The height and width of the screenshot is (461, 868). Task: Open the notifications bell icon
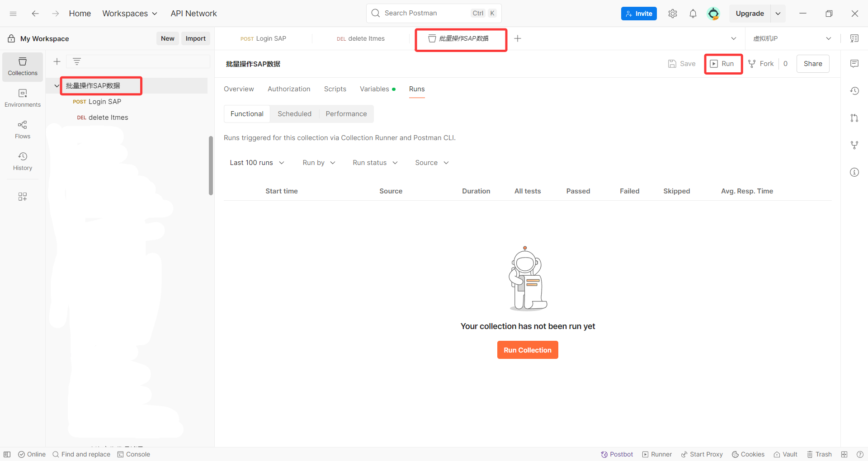(693, 14)
